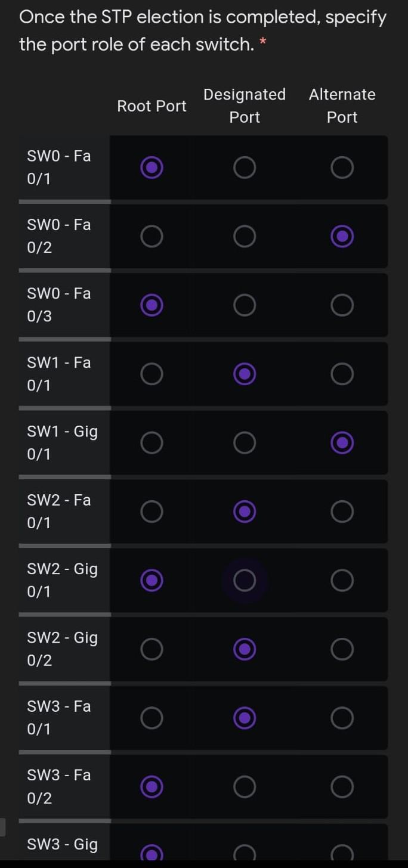Mark SW0 - Fa 0/3 as Alternate Port

coord(342,306)
